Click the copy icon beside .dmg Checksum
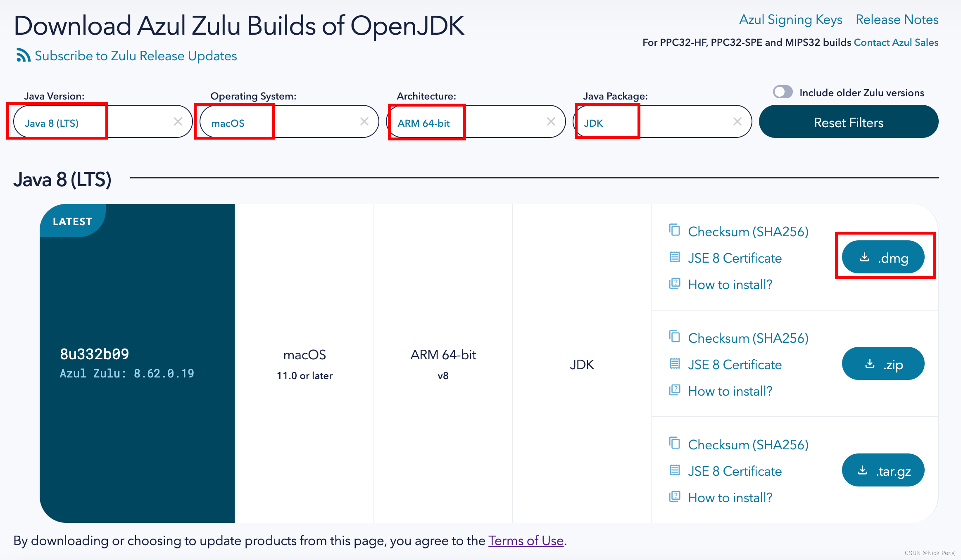961x560 pixels. tap(674, 230)
